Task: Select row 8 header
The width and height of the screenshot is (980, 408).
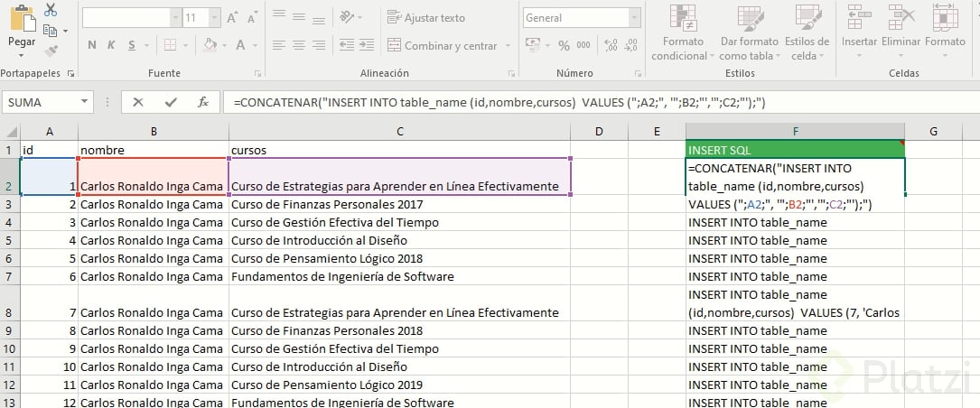Action: [10, 303]
